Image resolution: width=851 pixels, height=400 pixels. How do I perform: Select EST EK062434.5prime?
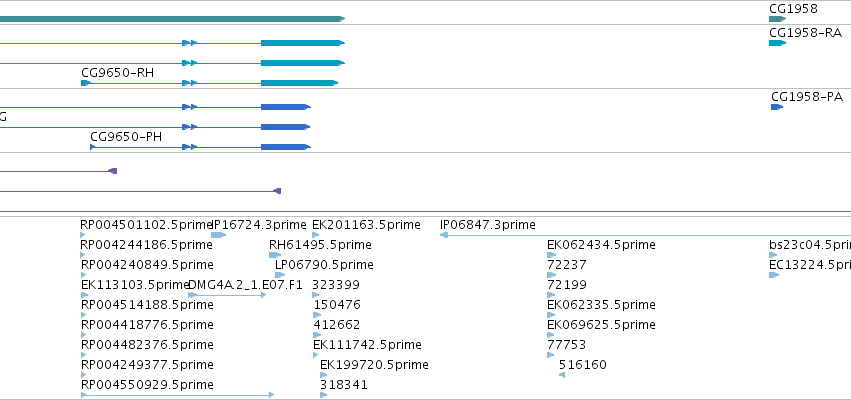pos(601,245)
